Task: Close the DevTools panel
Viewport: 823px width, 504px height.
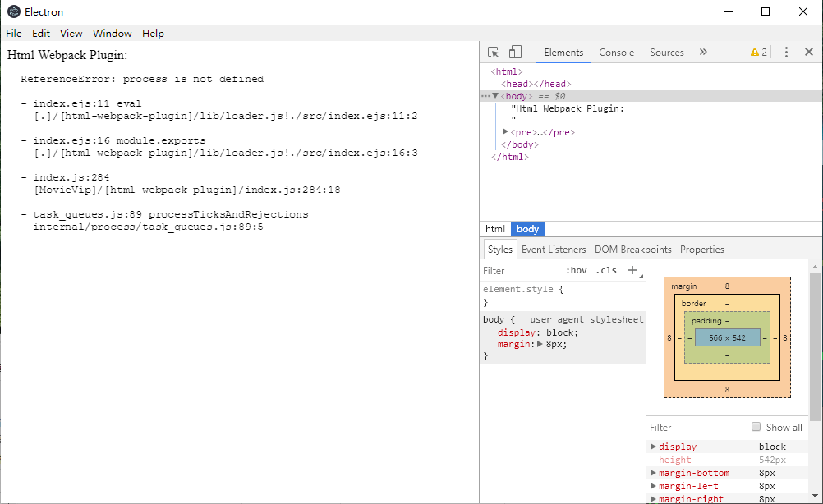Action: (809, 52)
